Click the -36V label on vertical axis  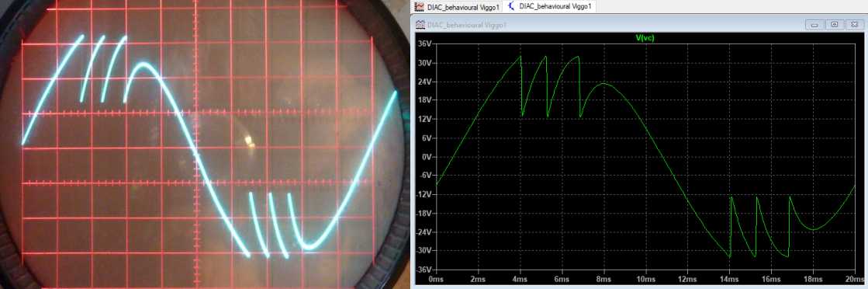coord(424,270)
